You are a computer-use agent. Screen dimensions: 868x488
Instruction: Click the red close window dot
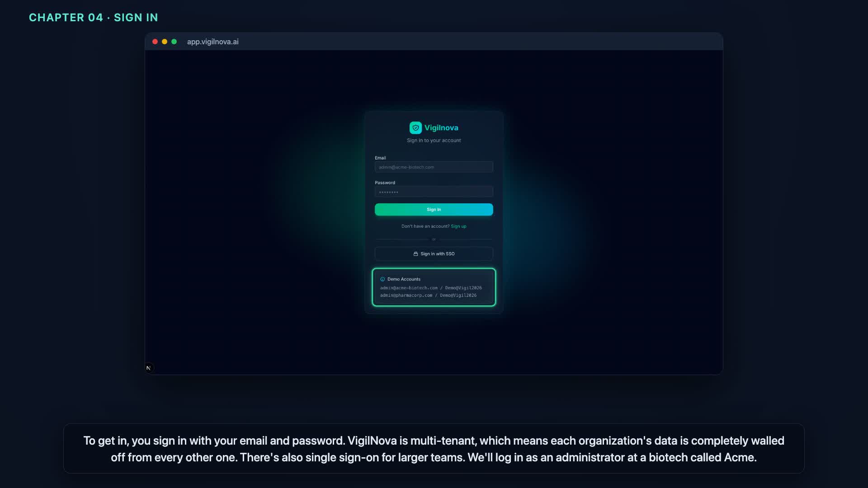point(155,42)
